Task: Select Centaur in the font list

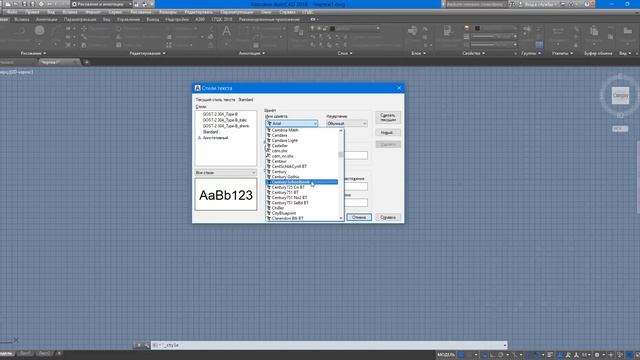Action: pyautogui.click(x=302, y=161)
